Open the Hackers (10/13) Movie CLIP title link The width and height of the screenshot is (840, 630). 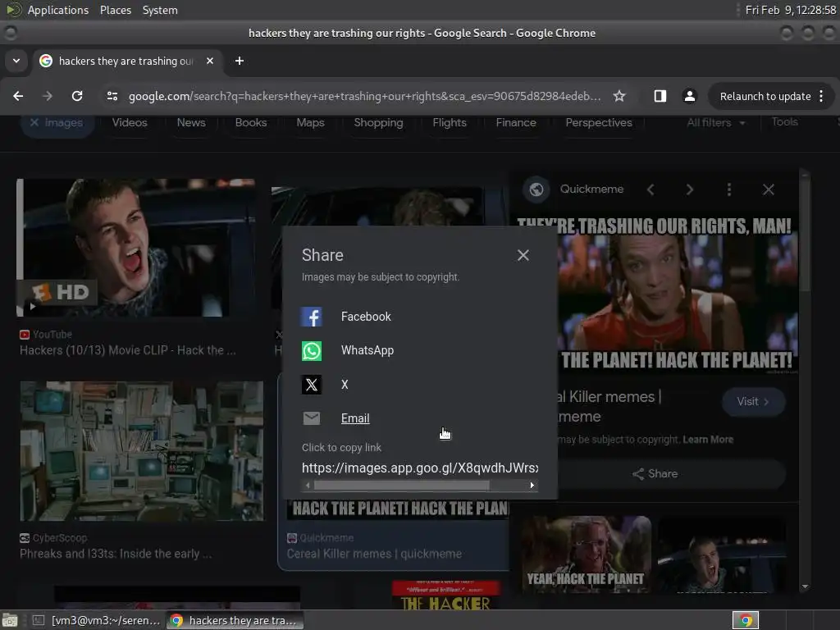pos(127,350)
